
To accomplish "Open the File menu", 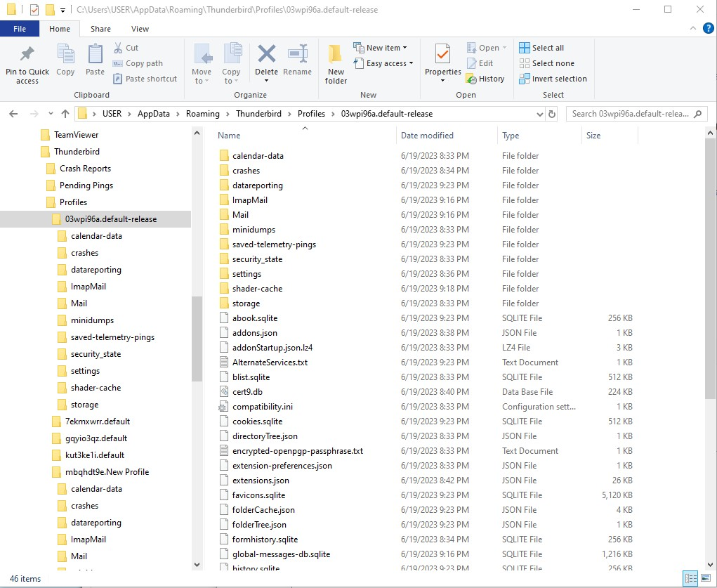I will point(20,29).
